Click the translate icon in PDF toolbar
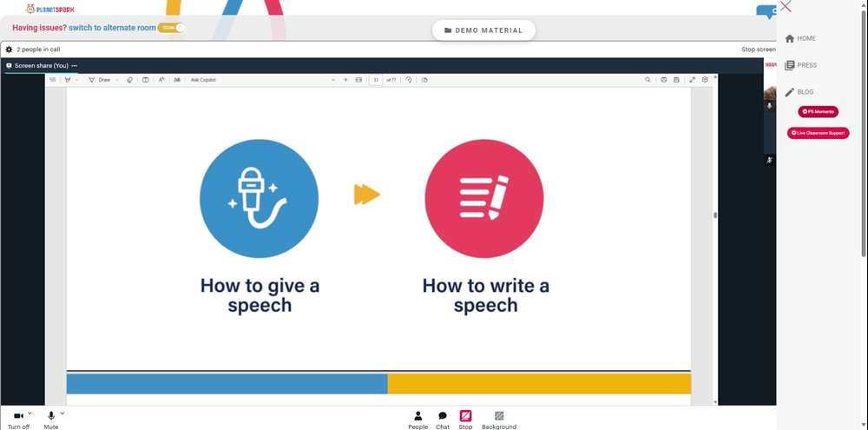Viewport: 868px width, 430px height. pyautogui.click(x=177, y=80)
